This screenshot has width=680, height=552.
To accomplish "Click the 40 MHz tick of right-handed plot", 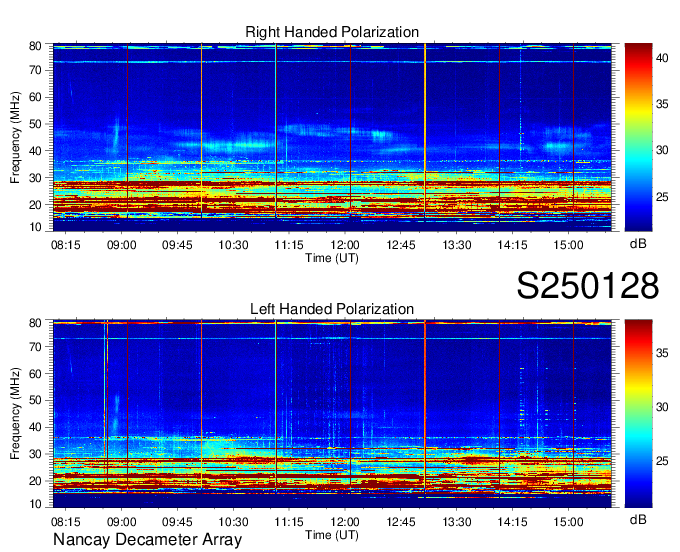I will coord(35,151).
